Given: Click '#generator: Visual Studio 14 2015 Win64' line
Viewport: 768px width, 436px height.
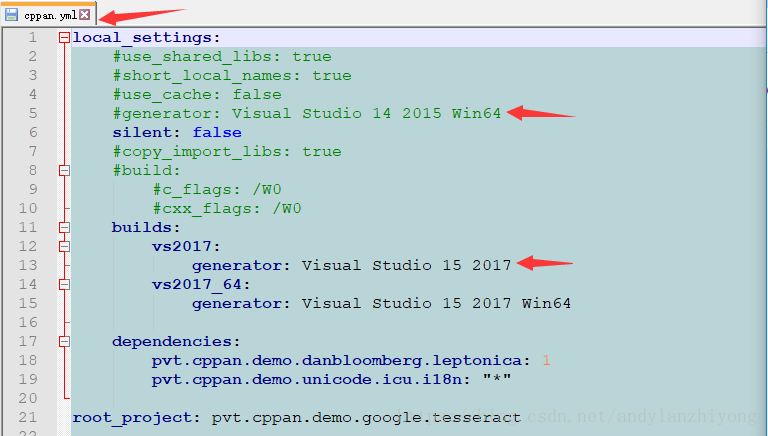Looking at the screenshot, I should point(307,114).
